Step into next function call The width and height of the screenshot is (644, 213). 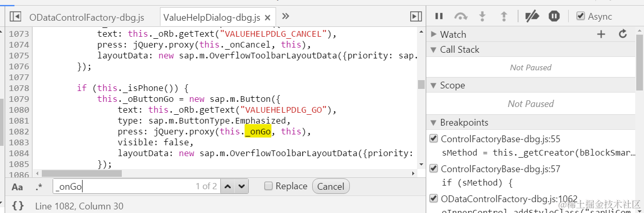482,17
